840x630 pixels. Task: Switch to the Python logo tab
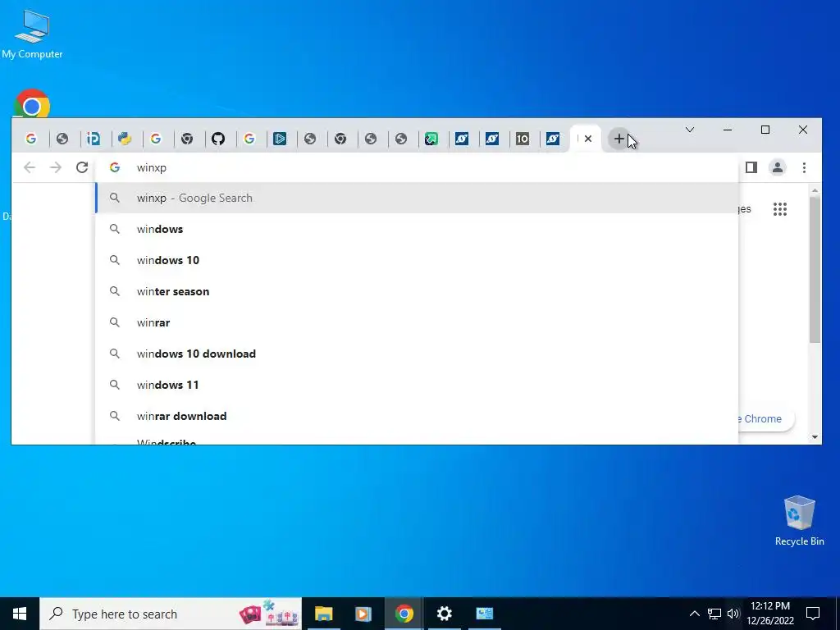(125, 139)
